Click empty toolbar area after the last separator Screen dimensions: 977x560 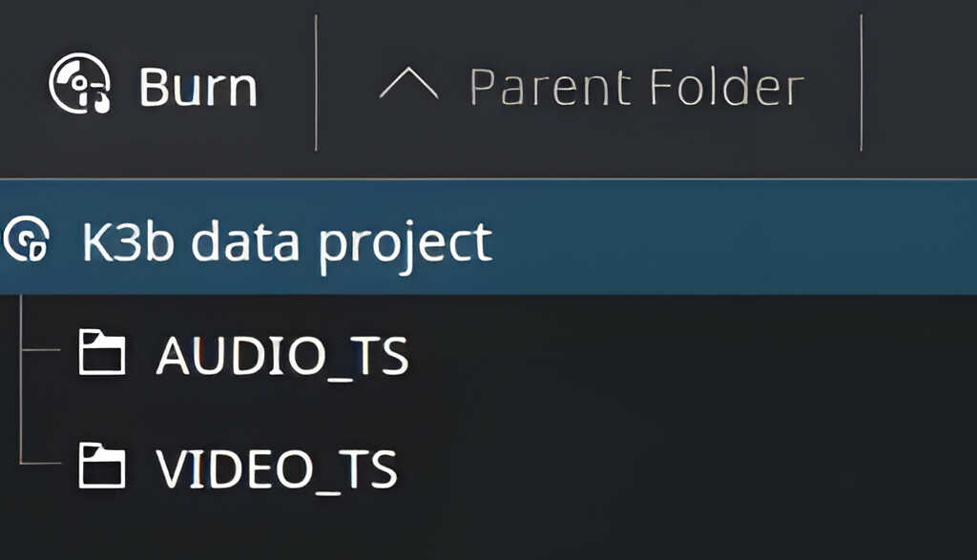point(920,86)
